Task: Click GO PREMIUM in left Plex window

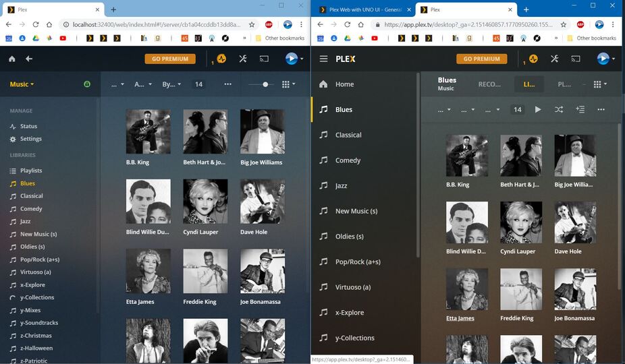Action: coord(170,59)
